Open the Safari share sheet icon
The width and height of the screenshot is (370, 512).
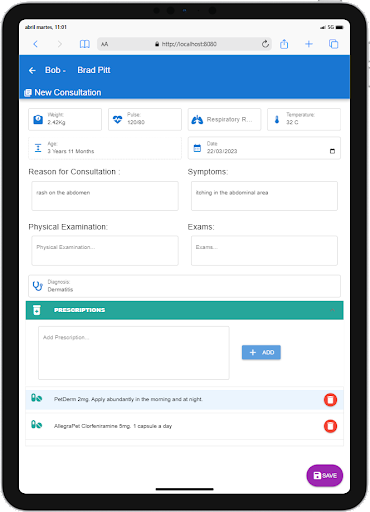[x=284, y=44]
